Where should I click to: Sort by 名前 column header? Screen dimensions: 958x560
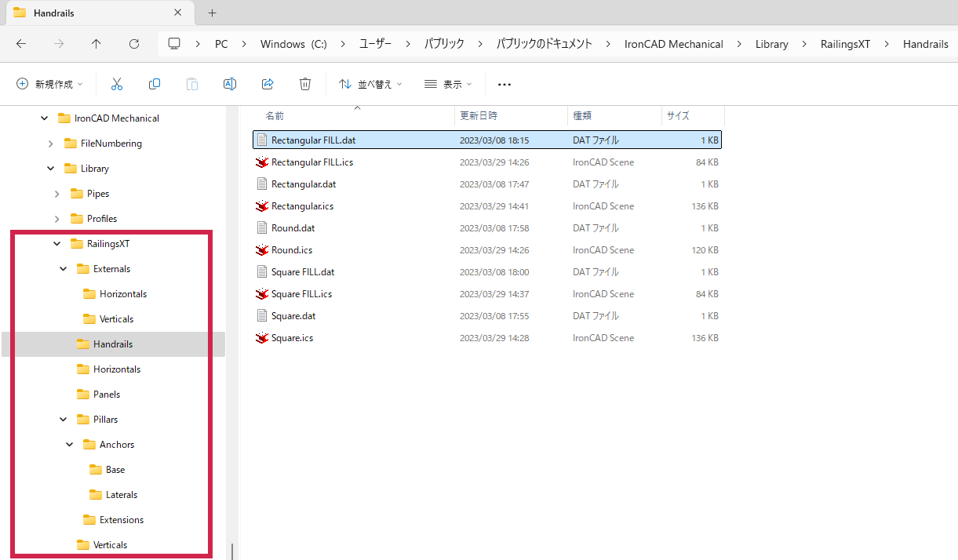point(275,115)
